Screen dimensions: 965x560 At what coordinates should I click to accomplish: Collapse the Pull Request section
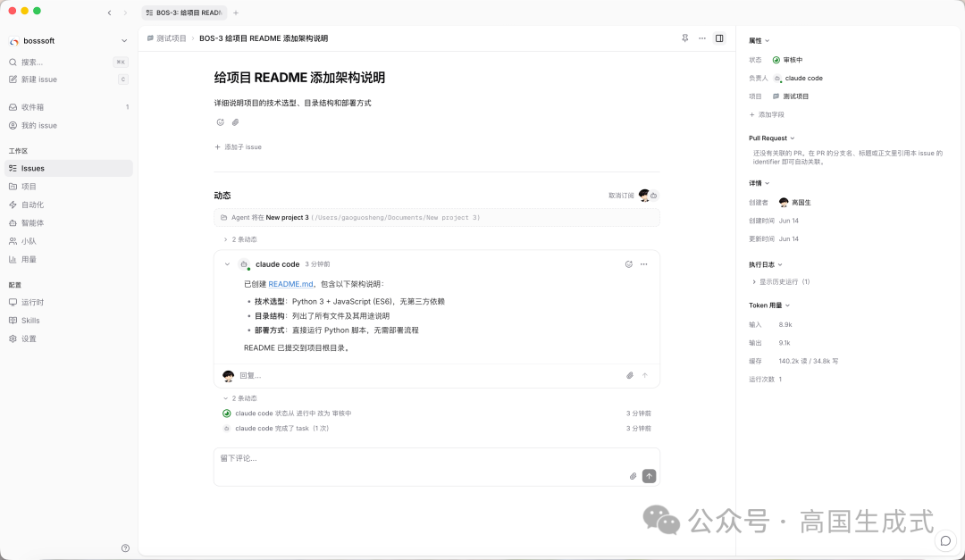(x=772, y=138)
